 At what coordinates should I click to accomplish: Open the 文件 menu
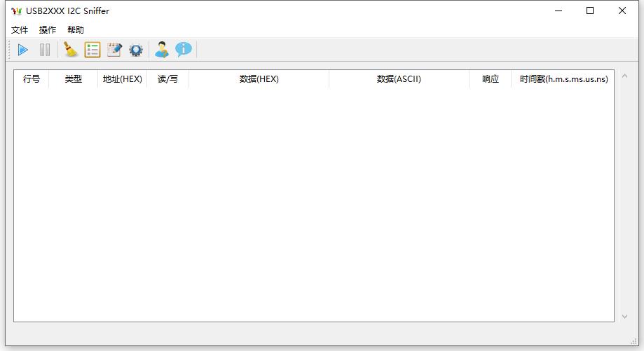pos(20,30)
